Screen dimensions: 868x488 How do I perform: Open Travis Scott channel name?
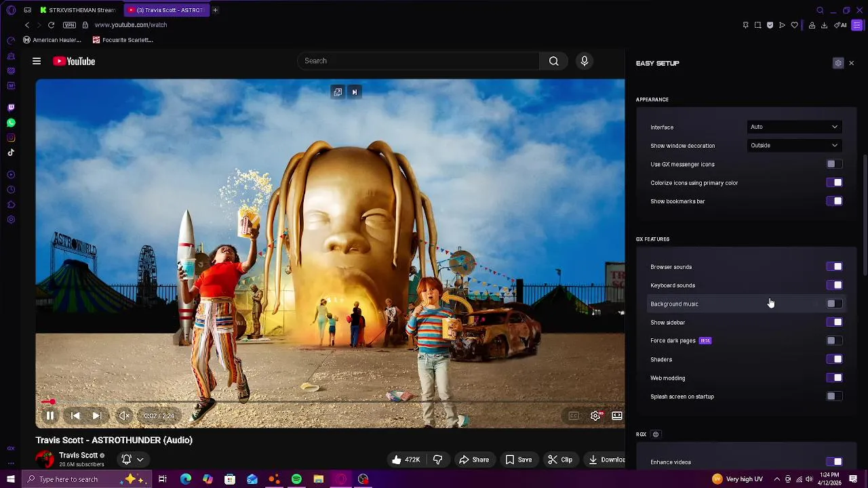[78, 455]
